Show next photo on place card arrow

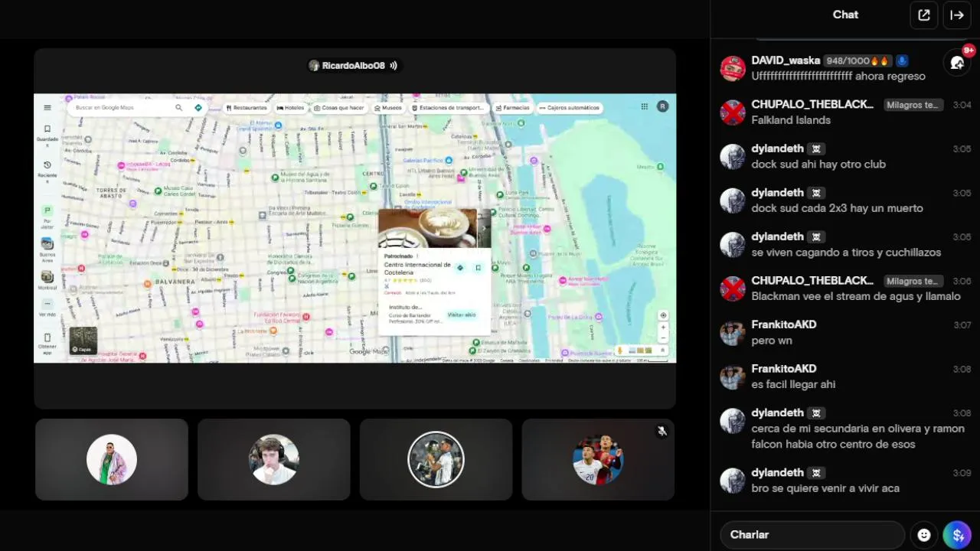pos(483,228)
